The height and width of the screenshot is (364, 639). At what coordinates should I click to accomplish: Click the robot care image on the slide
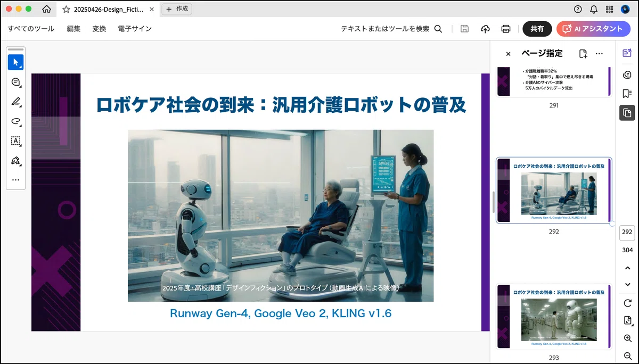[x=281, y=216]
